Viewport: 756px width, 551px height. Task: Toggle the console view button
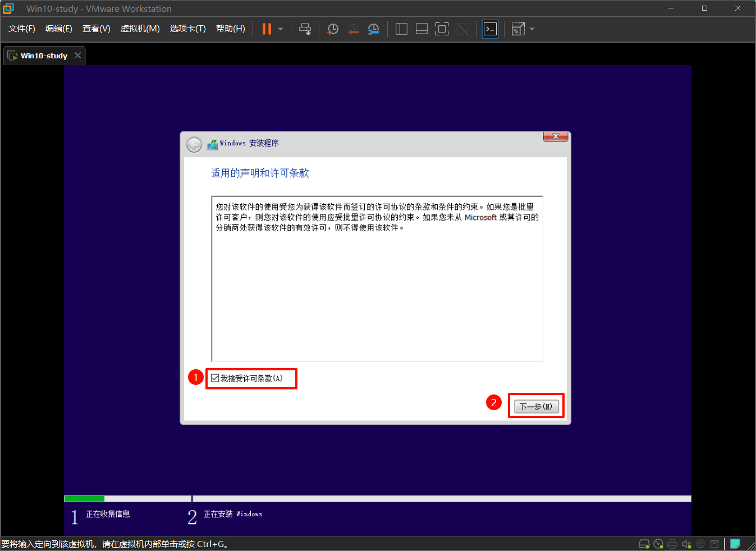point(489,29)
